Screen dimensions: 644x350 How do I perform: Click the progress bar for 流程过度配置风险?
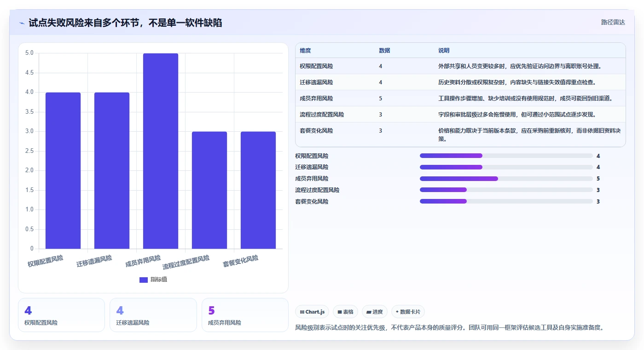(x=506, y=190)
